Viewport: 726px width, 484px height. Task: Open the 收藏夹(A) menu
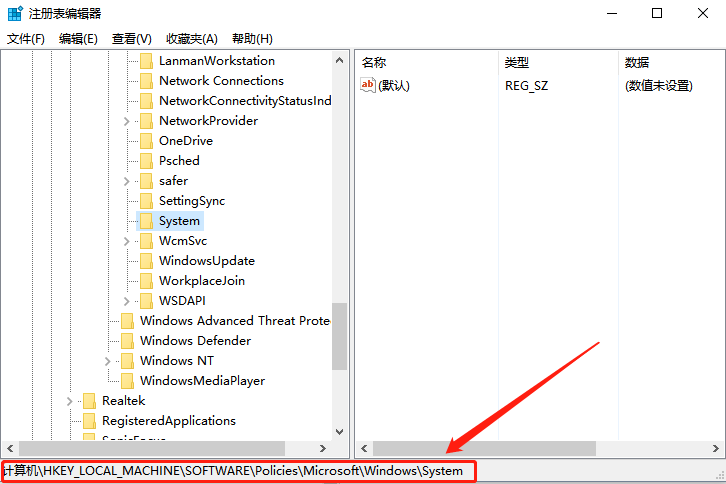[x=191, y=39]
